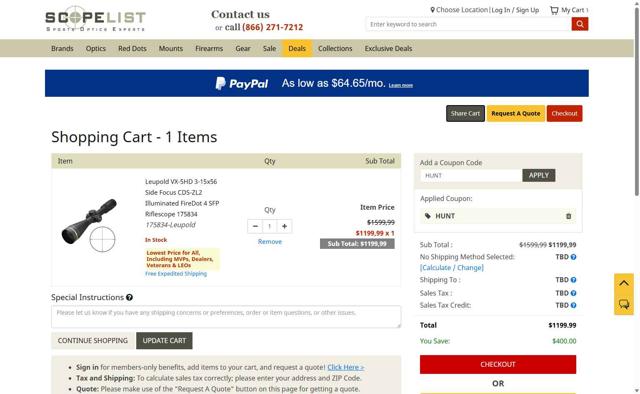Click help icon for Sales Tax row
The width and height of the screenshot is (640, 394).
(x=573, y=293)
